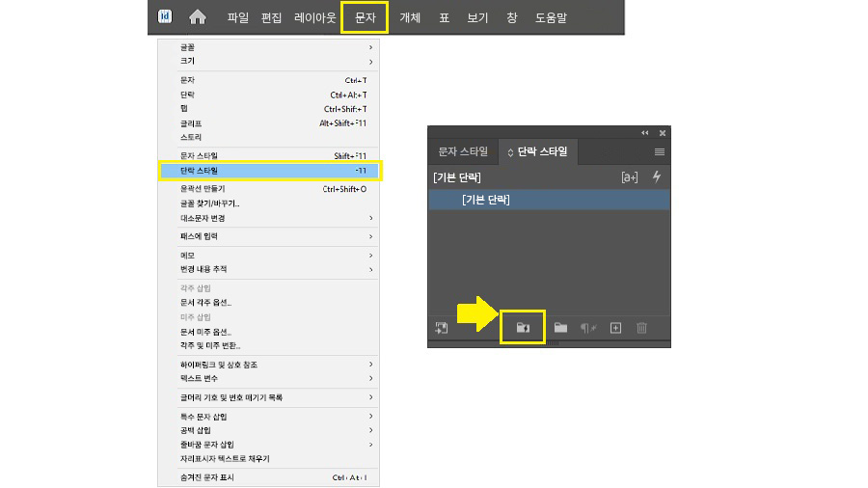
Task: Expand 글머리 기호 및 번호 매기기 목록 submenu
Action: pos(268,397)
